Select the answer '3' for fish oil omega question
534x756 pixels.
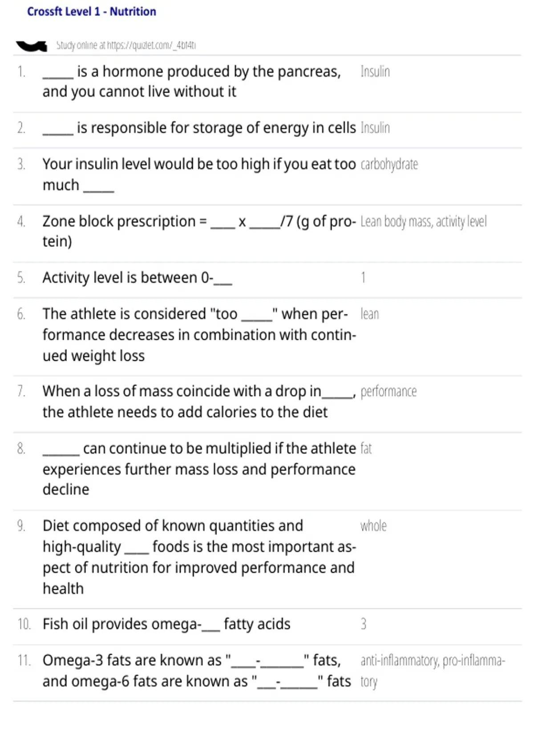[364, 624]
